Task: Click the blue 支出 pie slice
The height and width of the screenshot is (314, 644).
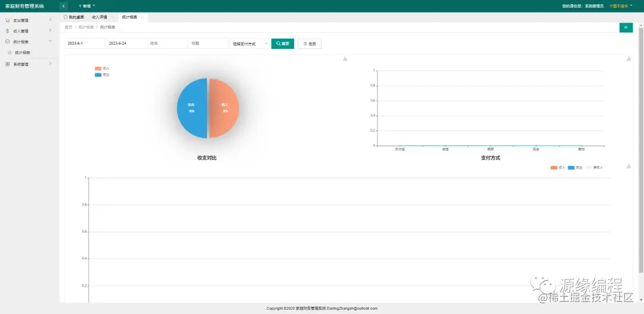Action: coord(192,108)
